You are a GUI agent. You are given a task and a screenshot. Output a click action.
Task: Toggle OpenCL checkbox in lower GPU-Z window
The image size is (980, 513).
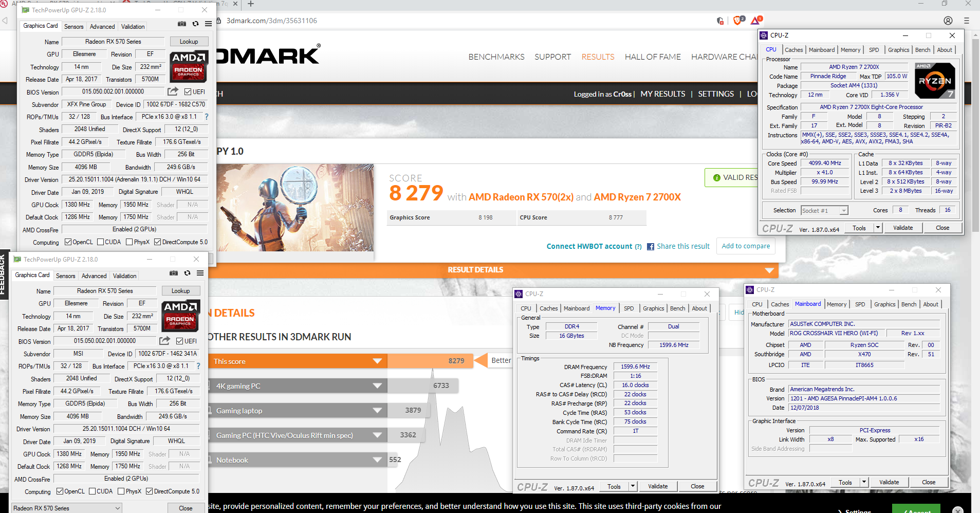pos(60,491)
